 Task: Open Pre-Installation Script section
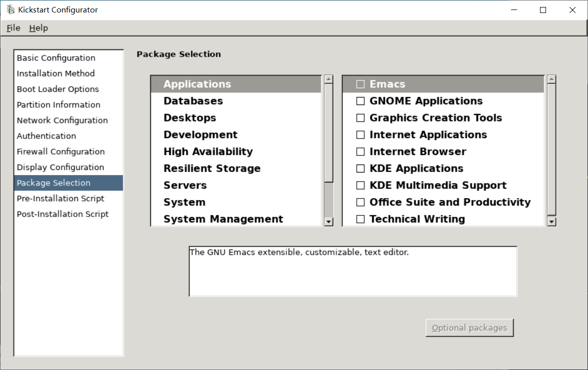(x=68, y=198)
